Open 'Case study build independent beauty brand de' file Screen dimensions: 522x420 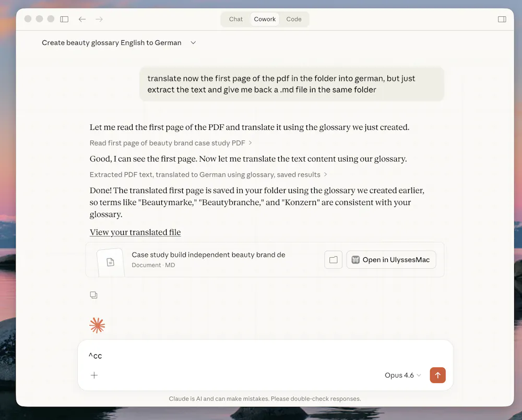click(208, 255)
